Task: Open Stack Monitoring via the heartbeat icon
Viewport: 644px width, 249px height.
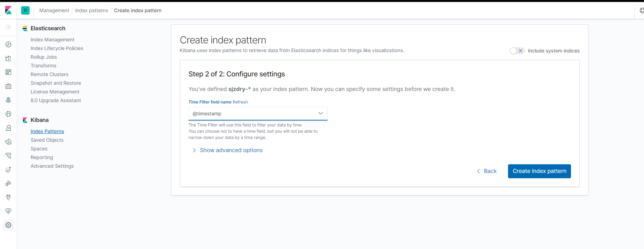Action: 8,211
